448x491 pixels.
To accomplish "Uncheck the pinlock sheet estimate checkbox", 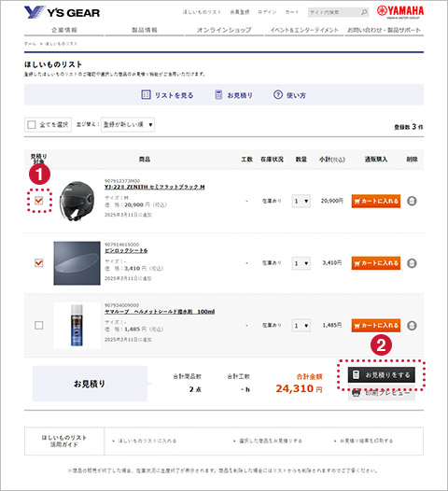I will [x=39, y=262].
